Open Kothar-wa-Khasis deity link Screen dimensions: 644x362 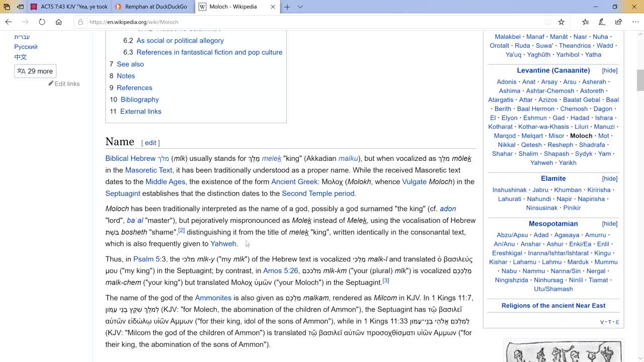[543, 127]
